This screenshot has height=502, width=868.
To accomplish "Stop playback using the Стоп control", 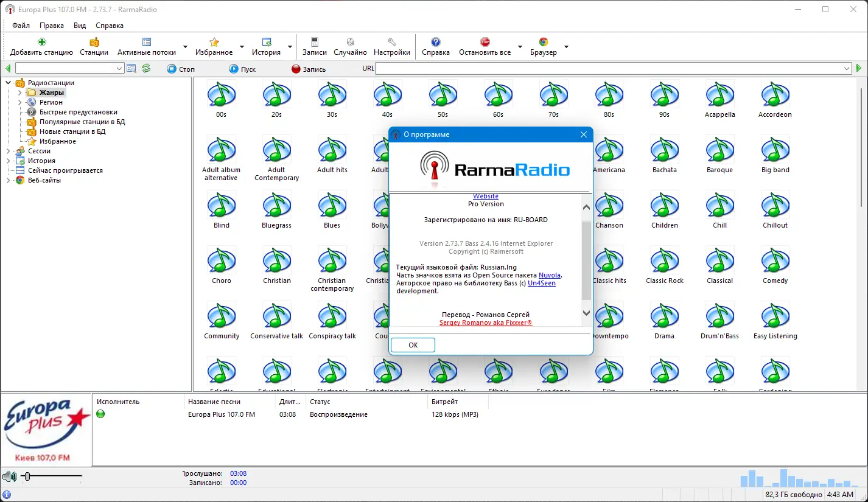I will pos(180,69).
